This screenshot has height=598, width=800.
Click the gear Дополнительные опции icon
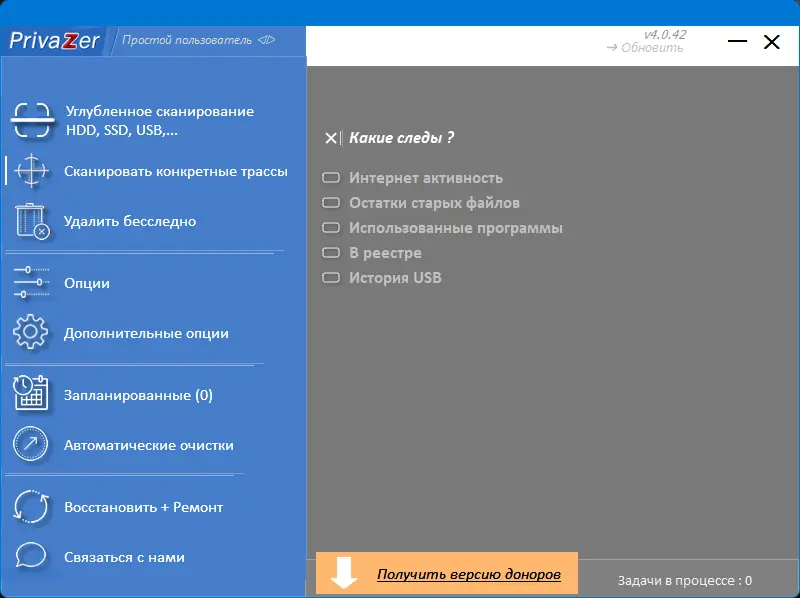(31, 332)
